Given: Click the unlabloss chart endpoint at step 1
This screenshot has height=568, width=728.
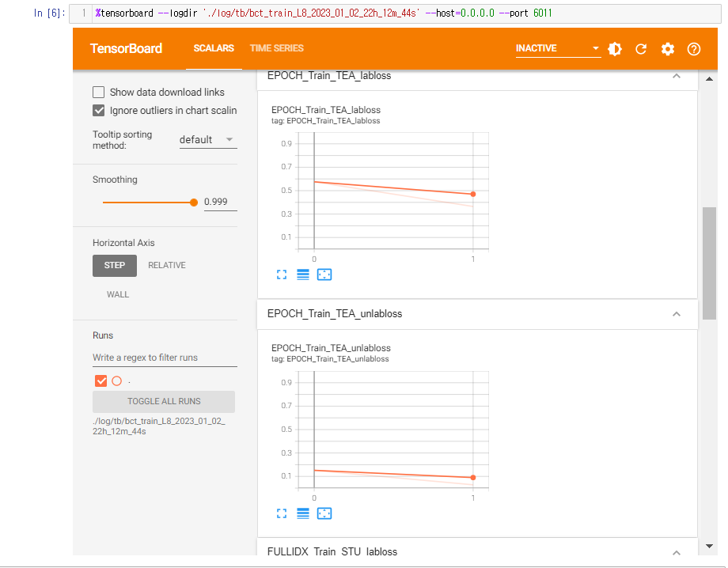Looking at the screenshot, I should point(473,478).
